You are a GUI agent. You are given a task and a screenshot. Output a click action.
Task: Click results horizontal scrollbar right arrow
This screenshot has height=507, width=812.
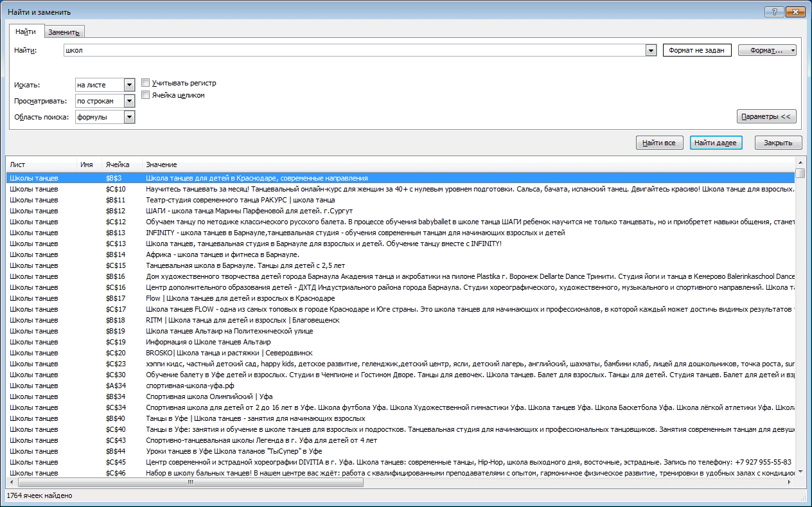click(790, 482)
